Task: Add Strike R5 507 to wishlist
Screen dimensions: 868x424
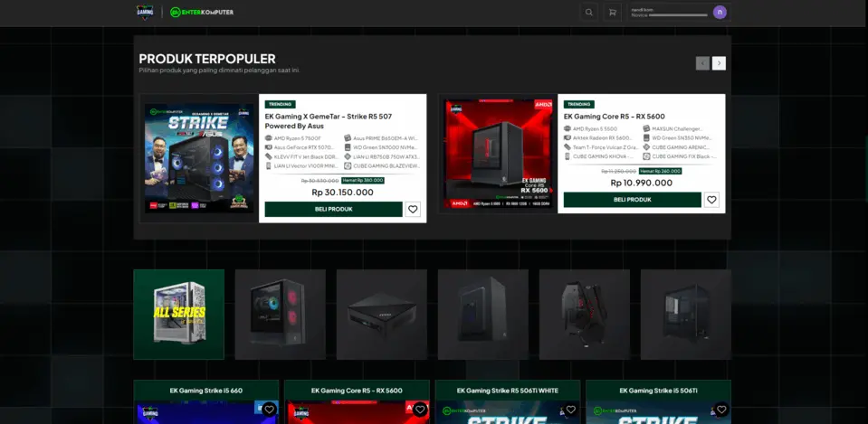Action: click(x=413, y=210)
